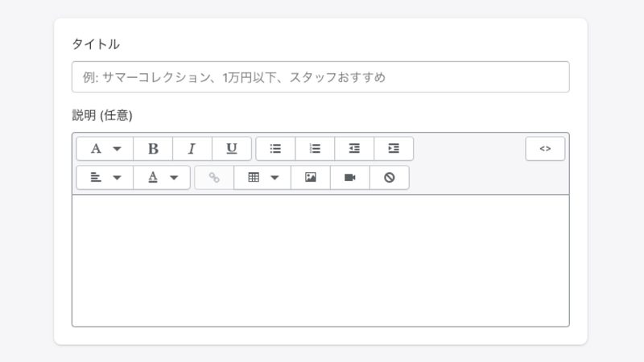Open the insert table dropdown
Viewport: 644px width, 362px height.
pyautogui.click(x=262, y=178)
